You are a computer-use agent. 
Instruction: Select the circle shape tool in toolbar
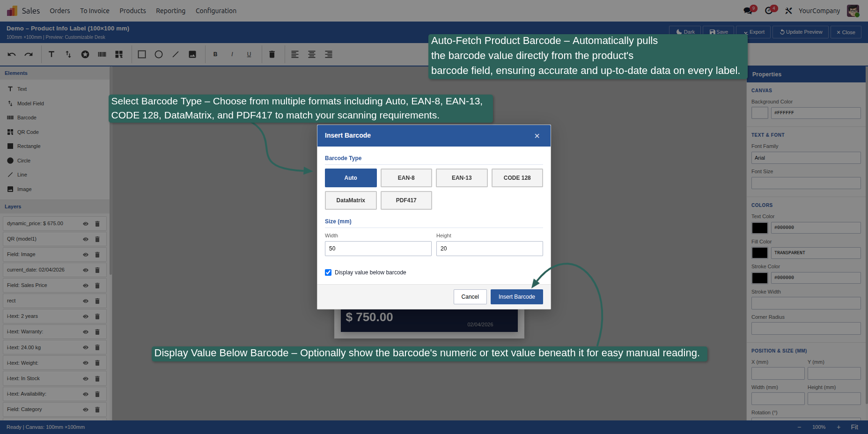tap(159, 54)
